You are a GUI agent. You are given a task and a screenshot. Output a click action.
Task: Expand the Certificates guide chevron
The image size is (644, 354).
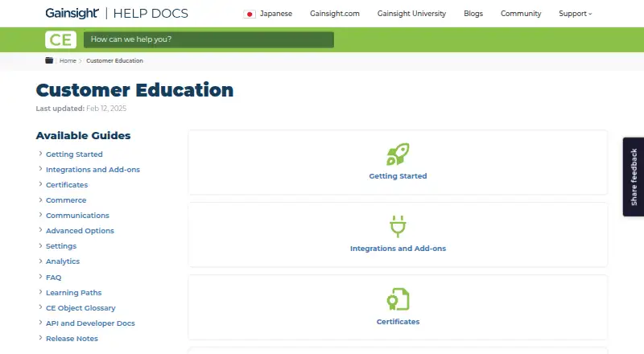40,184
